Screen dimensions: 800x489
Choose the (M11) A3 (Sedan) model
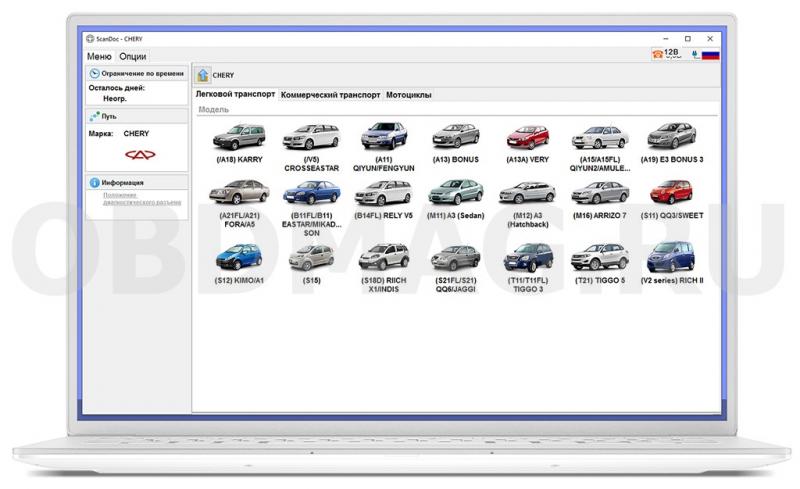click(x=456, y=199)
